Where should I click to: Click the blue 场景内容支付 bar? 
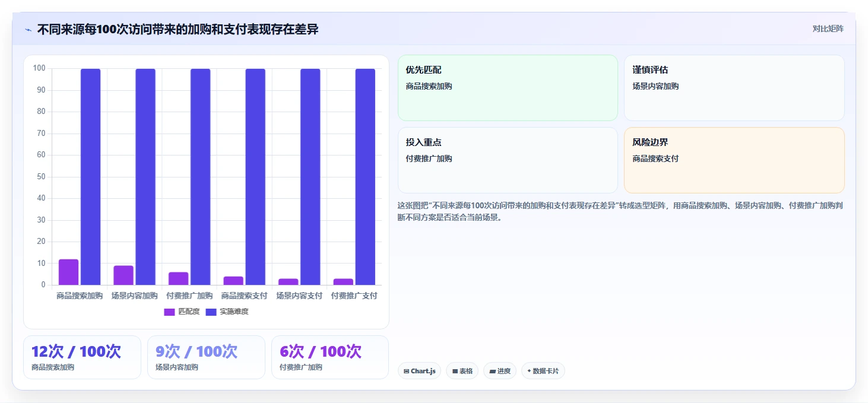tap(310, 177)
